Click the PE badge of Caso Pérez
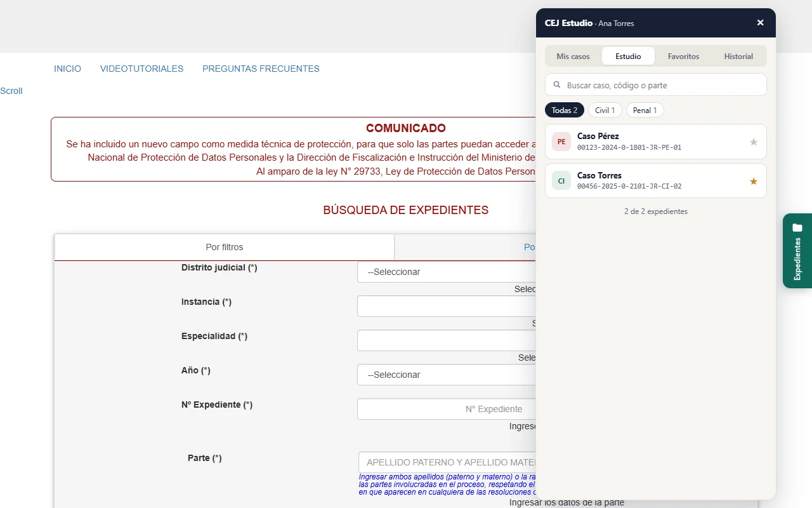The height and width of the screenshot is (508, 812). 561,142
